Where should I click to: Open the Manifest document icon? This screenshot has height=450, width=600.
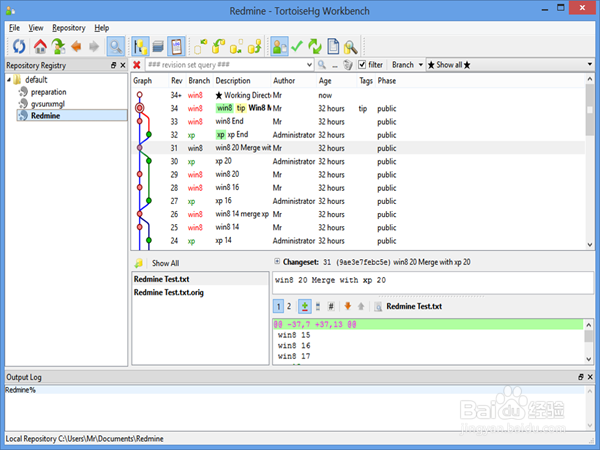coord(333,47)
